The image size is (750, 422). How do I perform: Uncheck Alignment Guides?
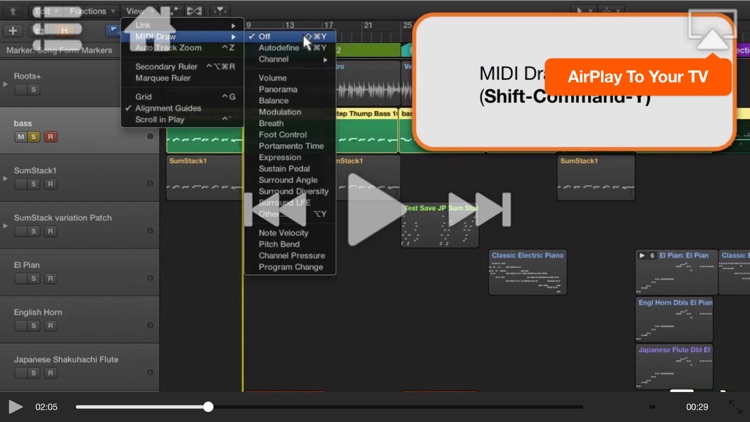pyautogui.click(x=182, y=108)
